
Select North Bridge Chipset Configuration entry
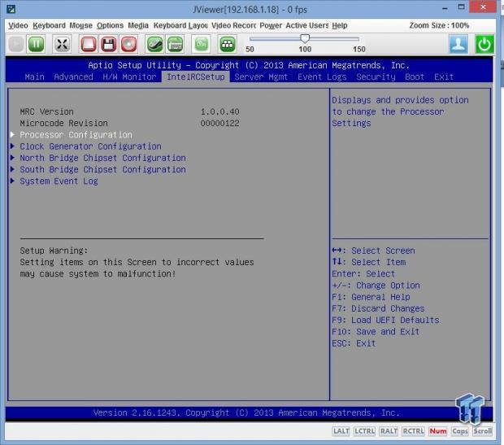pyautogui.click(x=103, y=158)
